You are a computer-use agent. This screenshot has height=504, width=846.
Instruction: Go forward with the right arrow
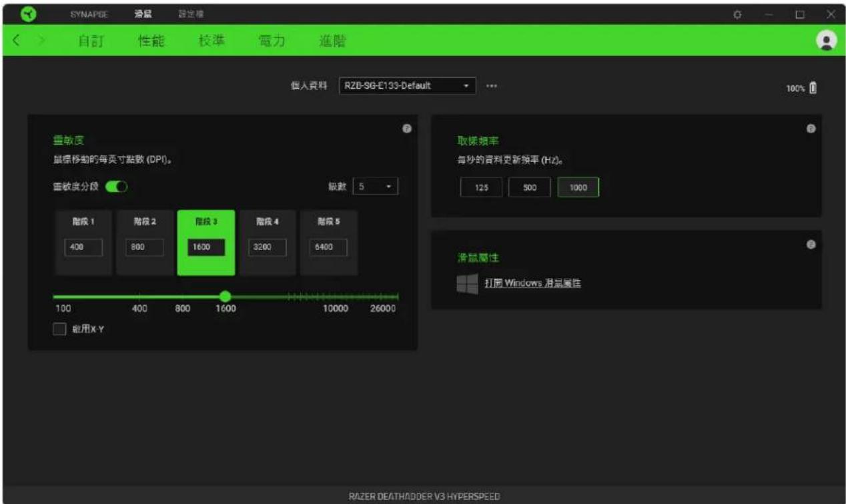tap(42, 41)
